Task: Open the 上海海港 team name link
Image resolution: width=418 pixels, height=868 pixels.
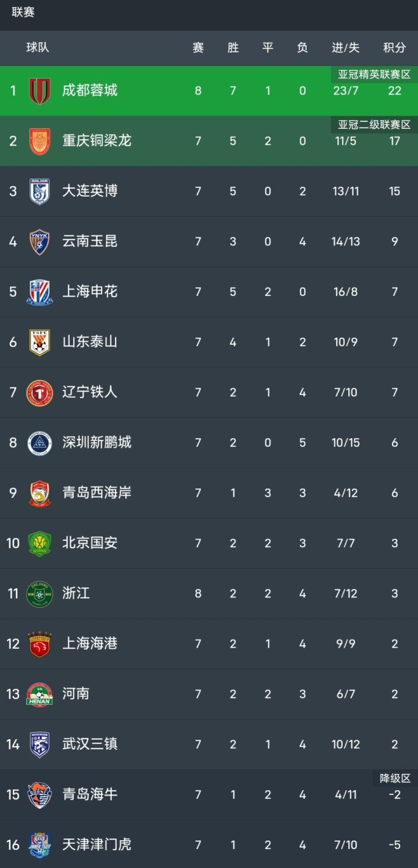Action: 90,643
